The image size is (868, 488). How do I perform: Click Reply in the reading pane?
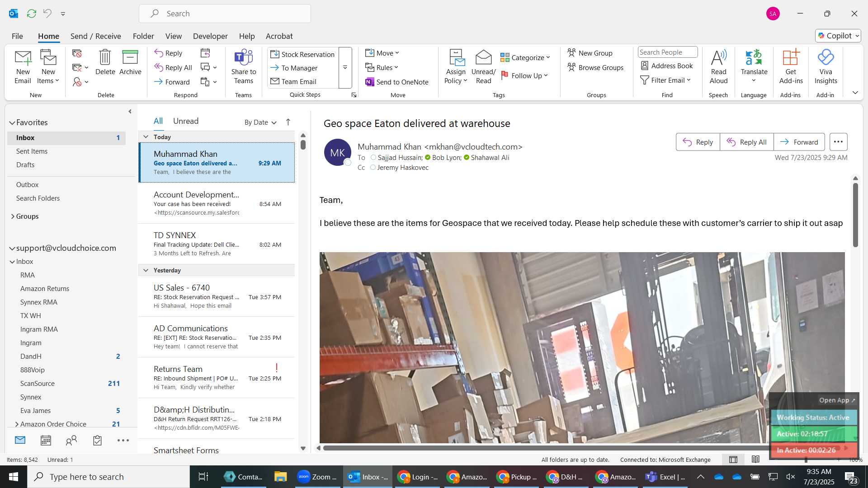pyautogui.click(x=698, y=142)
